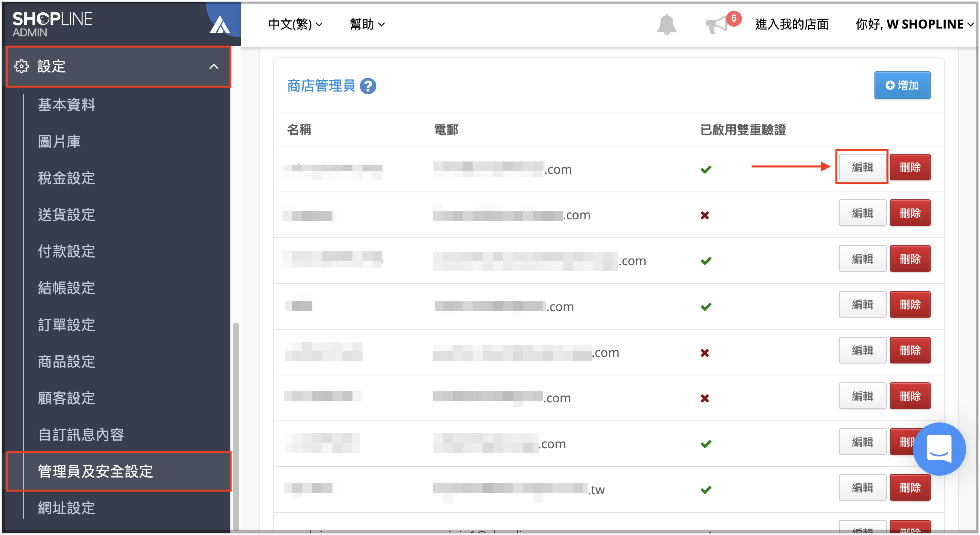Screen dimensions: 980x535
Task: Edit the second administrator in the list
Action: pyautogui.click(x=863, y=213)
